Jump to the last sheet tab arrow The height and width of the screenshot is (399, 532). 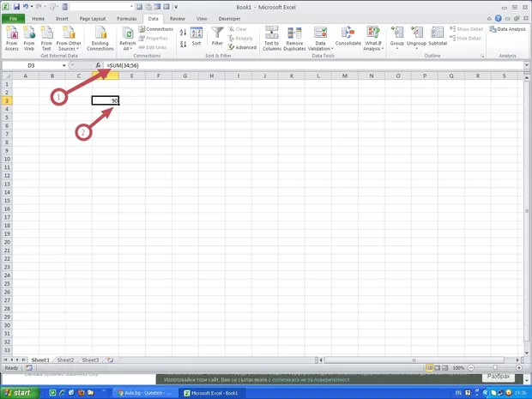tap(23, 360)
